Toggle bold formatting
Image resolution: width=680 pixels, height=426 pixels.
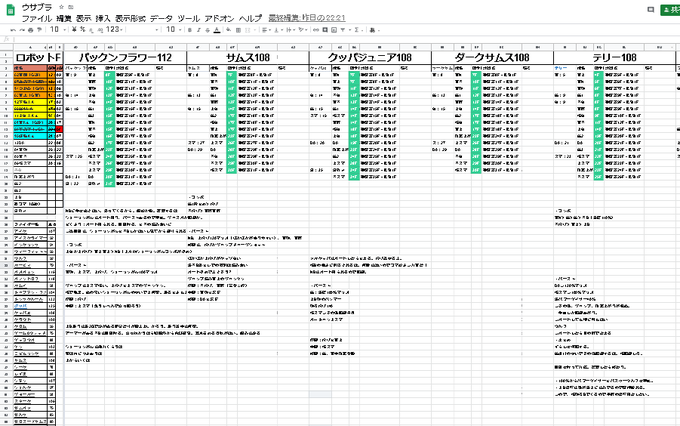tap(190, 30)
